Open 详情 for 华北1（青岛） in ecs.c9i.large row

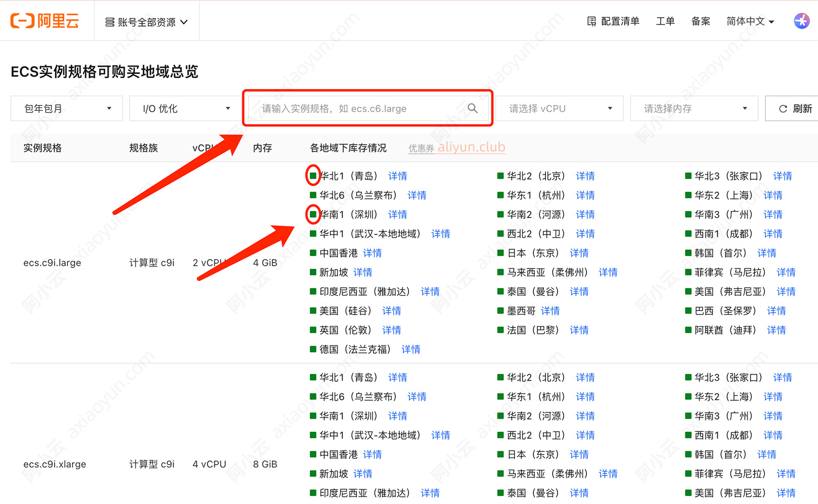tap(398, 176)
